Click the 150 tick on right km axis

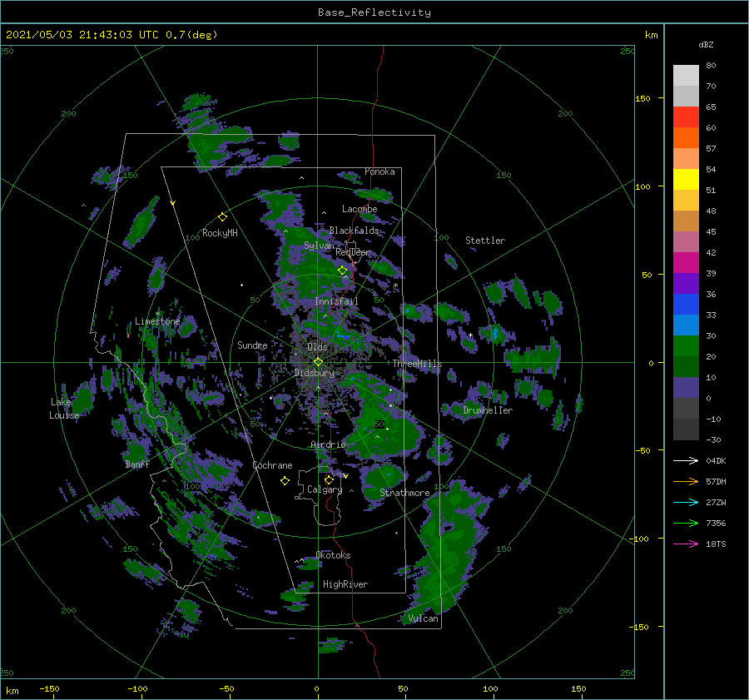tap(643, 98)
